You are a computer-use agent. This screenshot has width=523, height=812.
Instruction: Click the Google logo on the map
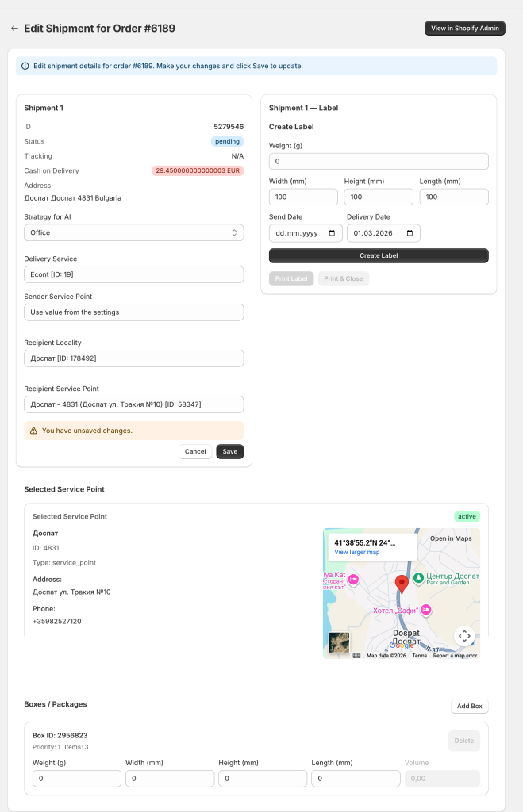pyautogui.click(x=403, y=645)
